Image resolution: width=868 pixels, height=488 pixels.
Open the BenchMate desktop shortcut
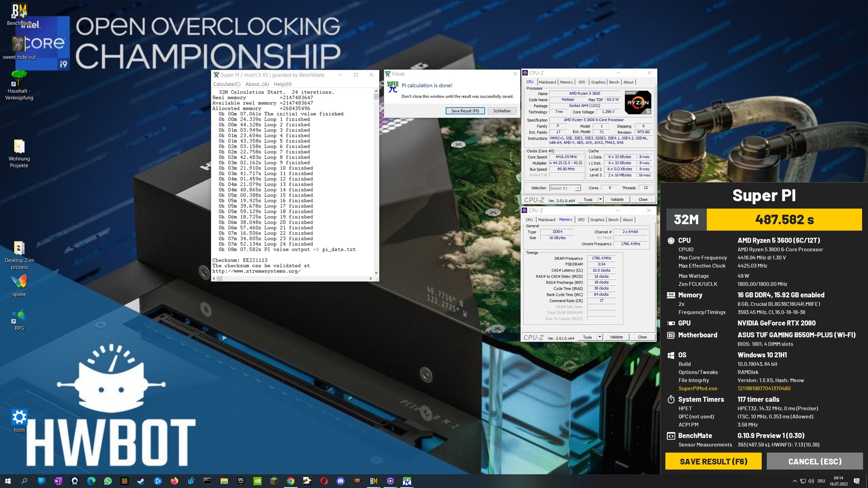click(x=19, y=14)
